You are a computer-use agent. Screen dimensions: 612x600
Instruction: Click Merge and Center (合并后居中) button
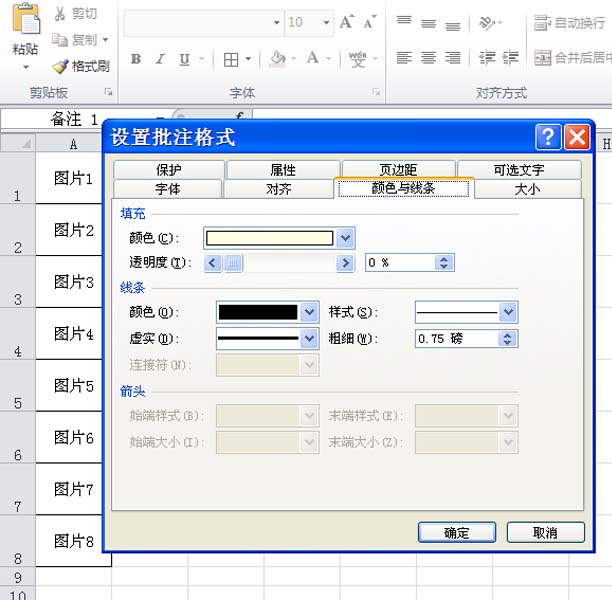click(573, 58)
